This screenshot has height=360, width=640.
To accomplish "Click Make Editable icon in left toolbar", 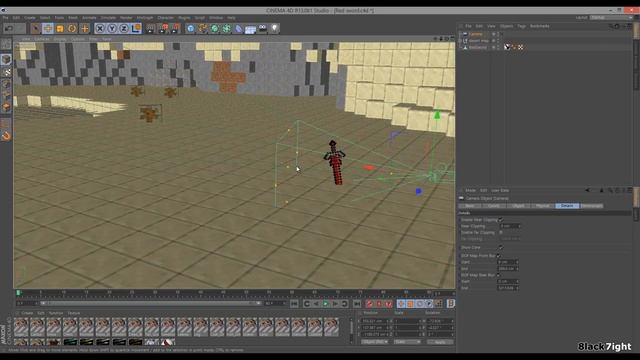I will tap(6, 44).
